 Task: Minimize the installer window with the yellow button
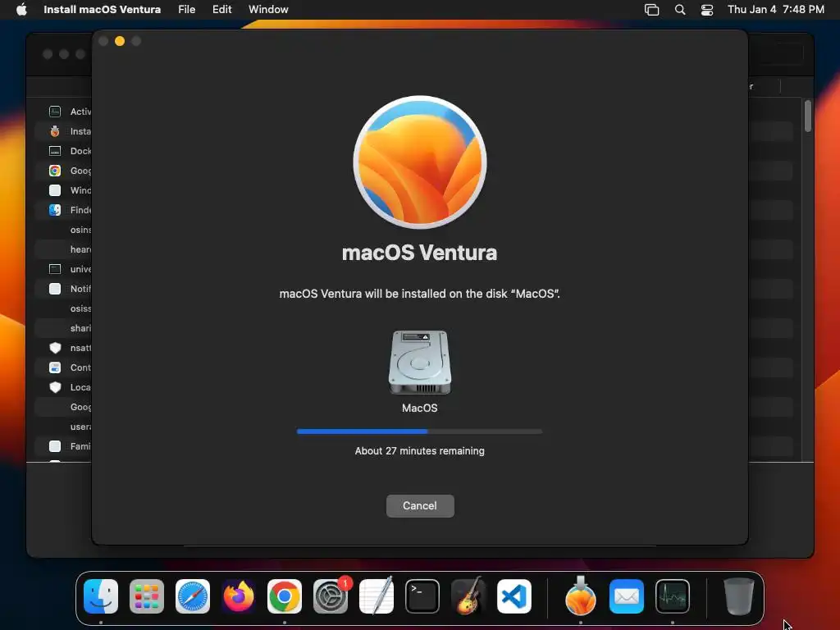120,41
